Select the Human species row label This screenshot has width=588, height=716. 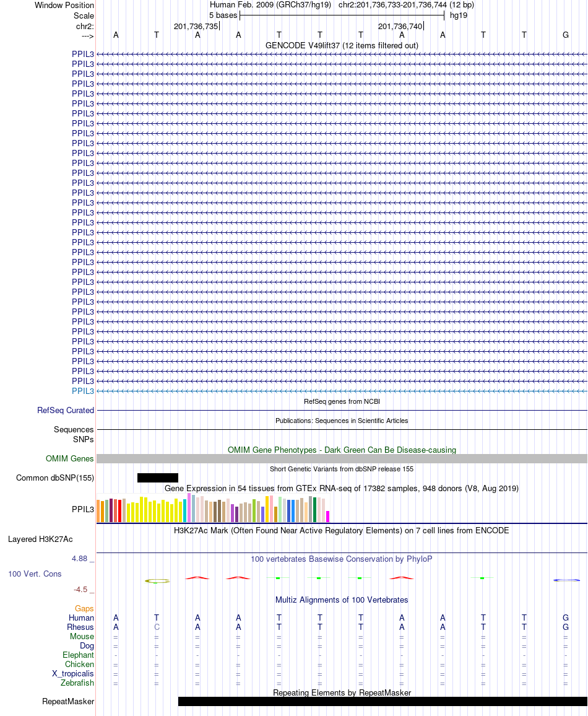81,618
